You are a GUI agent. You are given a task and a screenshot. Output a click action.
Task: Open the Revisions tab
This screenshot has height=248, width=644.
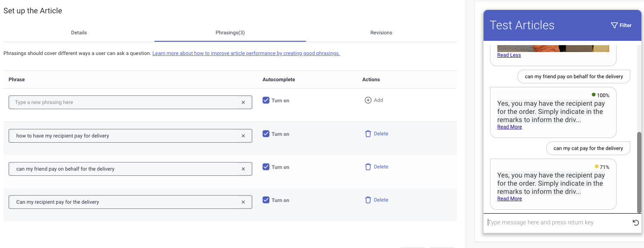click(x=381, y=33)
